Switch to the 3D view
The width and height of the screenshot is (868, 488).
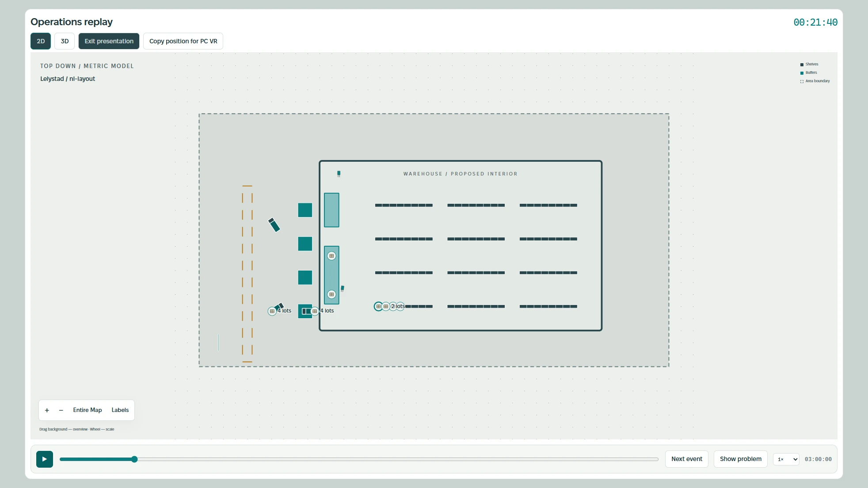tap(65, 41)
